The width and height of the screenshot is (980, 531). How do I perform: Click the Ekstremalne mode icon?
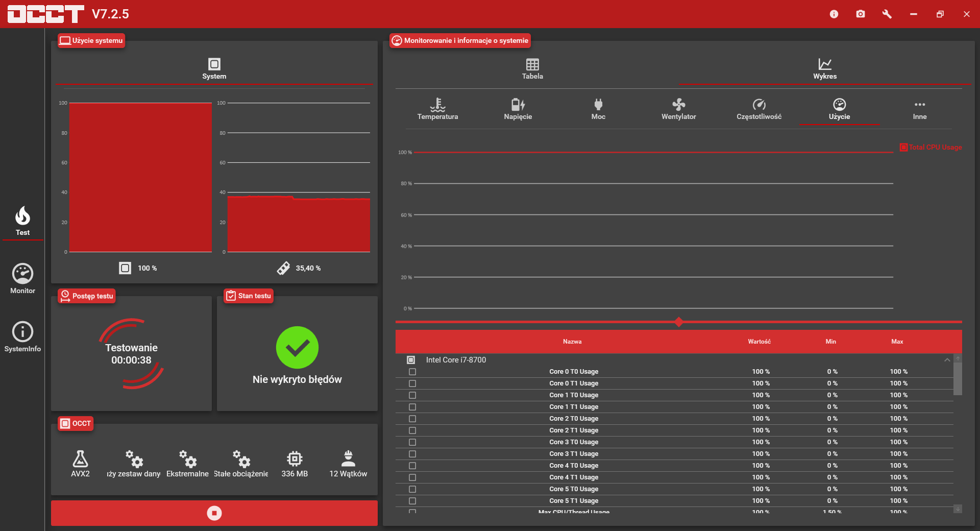click(x=187, y=458)
